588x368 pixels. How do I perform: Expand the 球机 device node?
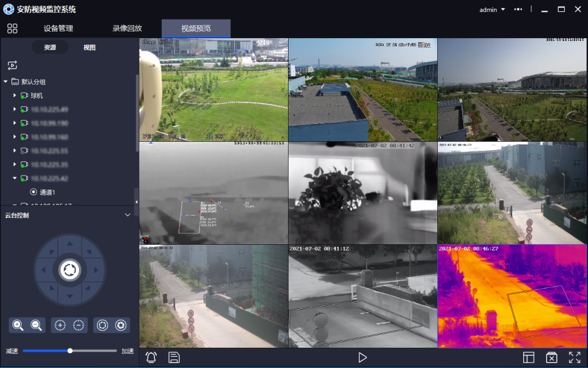[14, 95]
